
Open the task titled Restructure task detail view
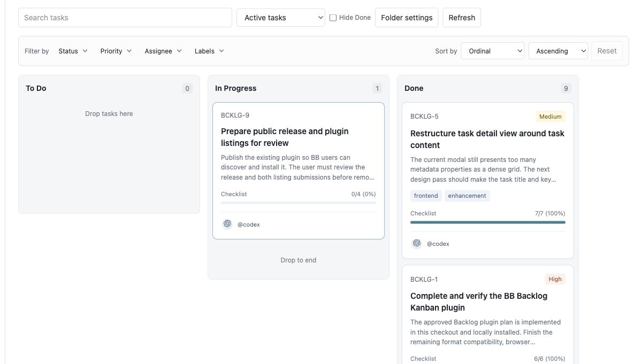(x=487, y=139)
